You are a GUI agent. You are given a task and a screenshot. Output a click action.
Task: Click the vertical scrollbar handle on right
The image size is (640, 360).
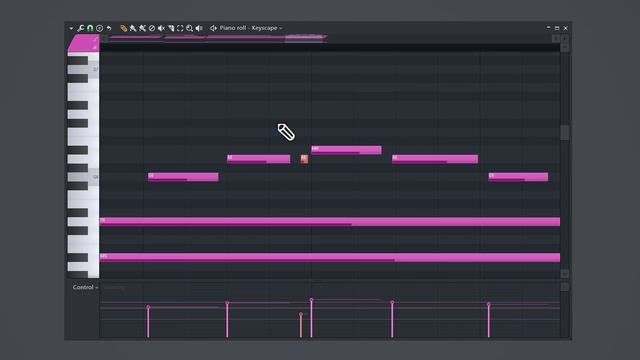pyautogui.click(x=564, y=133)
